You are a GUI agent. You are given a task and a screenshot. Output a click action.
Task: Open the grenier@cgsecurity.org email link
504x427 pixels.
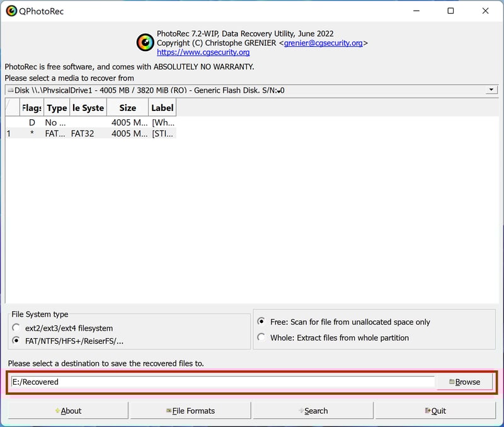pyautogui.click(x=323, y=44)
